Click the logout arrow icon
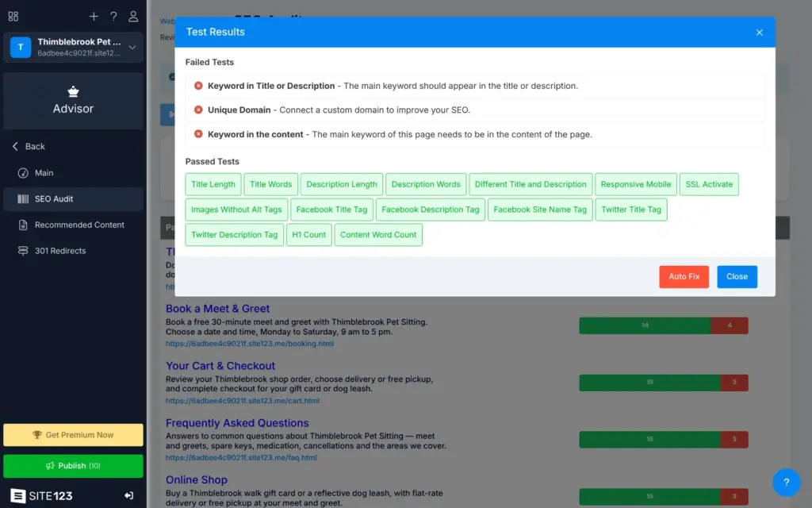This screenshot has width=812, height=508. 129,495
